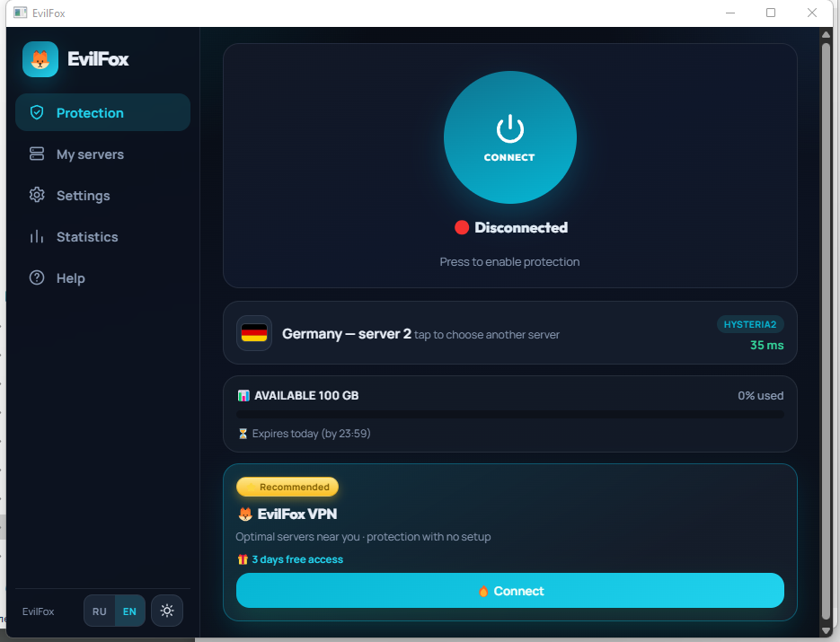840x642 pixels.
Task: Click the Disconnected status text
Action: (x=521, y=227)
